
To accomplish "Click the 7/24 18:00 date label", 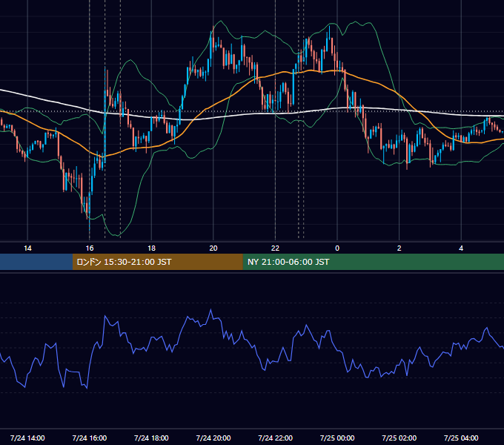I will (x=151, y=438).
